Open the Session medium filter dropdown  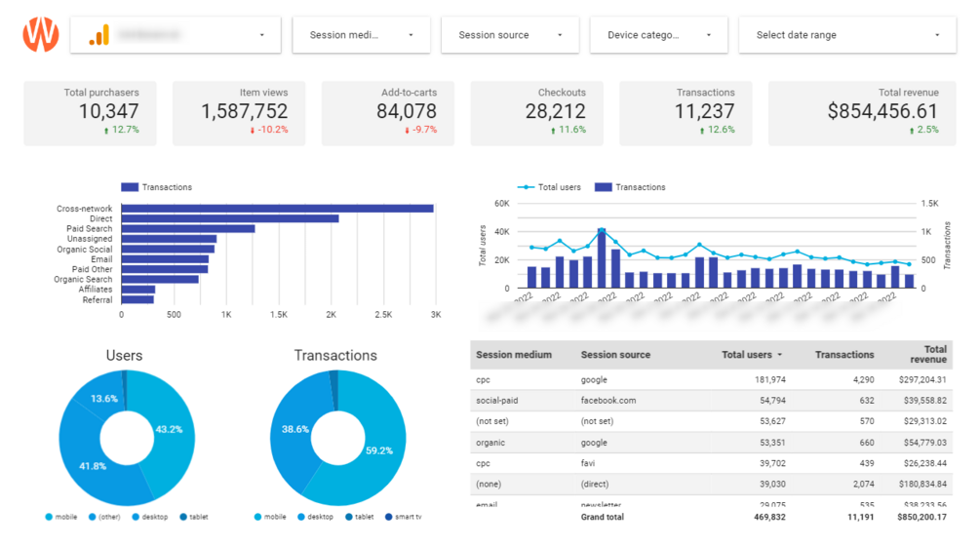[x=361, y=35]
